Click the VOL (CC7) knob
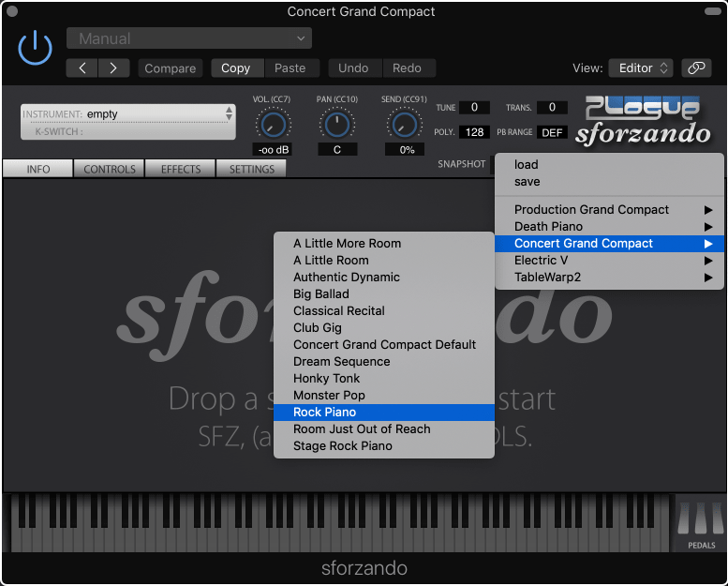This screenshot has width=728, height=586. 273,125
